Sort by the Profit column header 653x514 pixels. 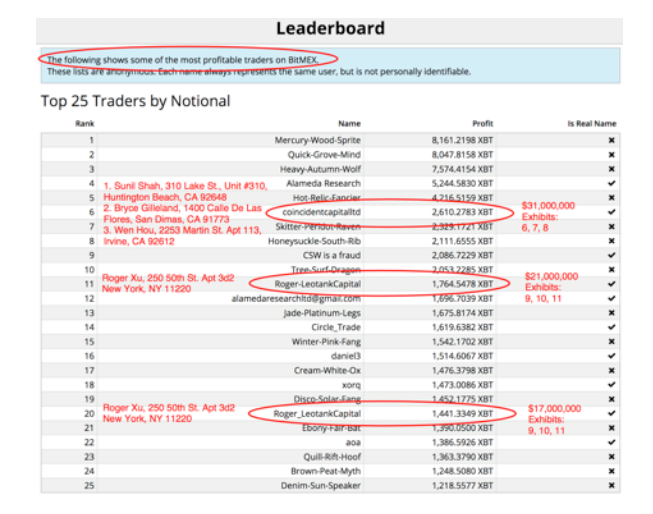(483, 124)
